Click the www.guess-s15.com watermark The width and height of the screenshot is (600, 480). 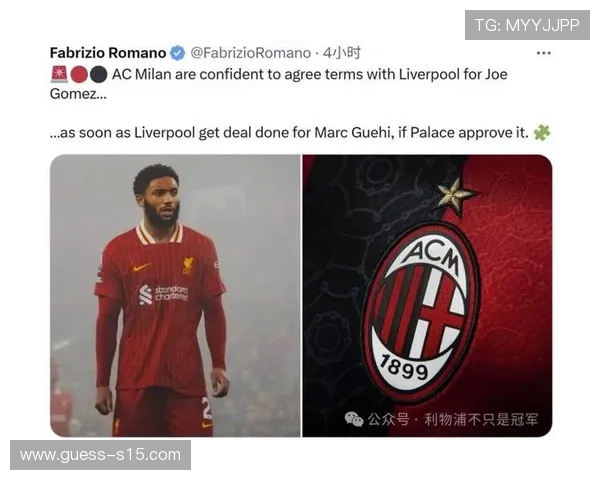point(100,455)
